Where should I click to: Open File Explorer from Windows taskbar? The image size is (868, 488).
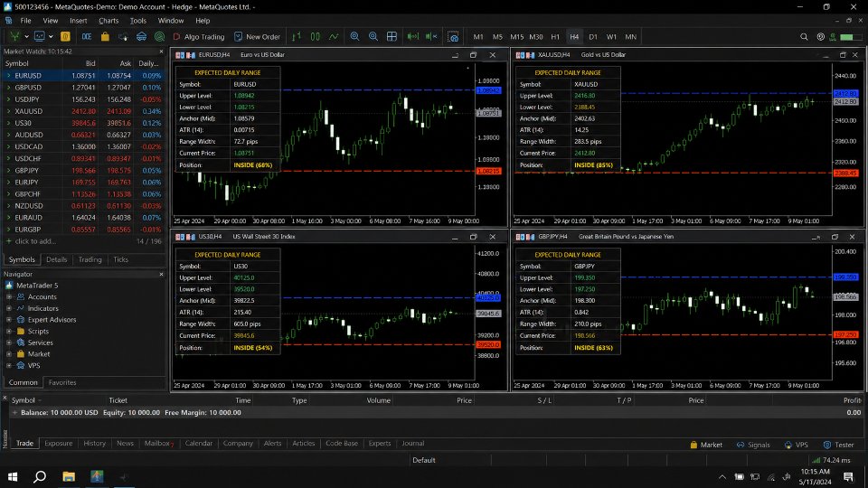tap(69, 476)
